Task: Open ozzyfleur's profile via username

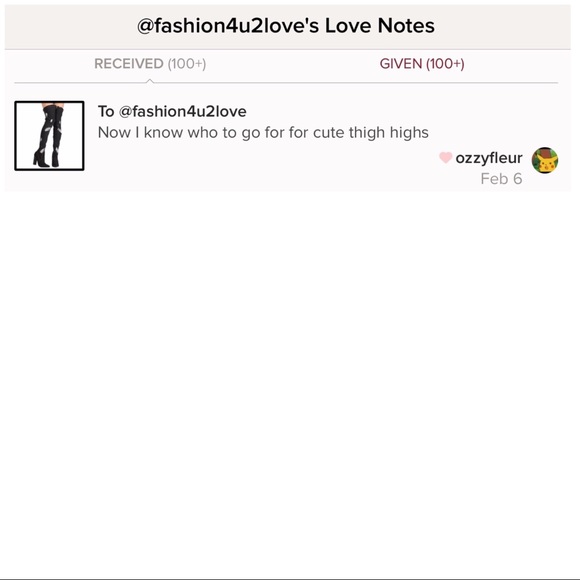Action: coord(489,158)
